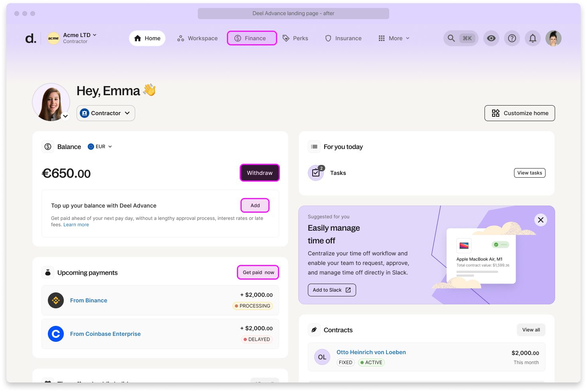The height and width of the screenshot is (392, 587).
Task: Dismiss the time off suggestion card
Action: point(540,220)
